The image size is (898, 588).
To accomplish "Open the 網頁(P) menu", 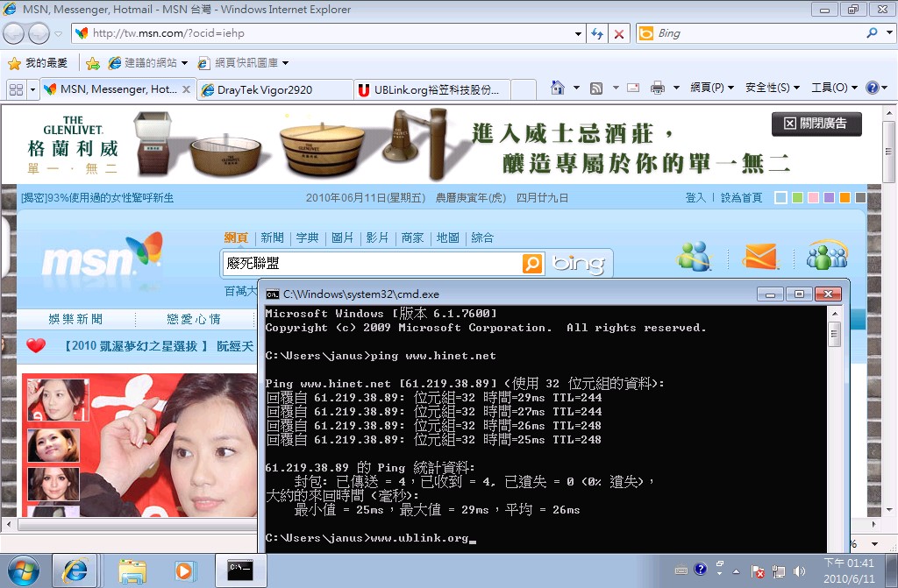I will pos(712,88).
